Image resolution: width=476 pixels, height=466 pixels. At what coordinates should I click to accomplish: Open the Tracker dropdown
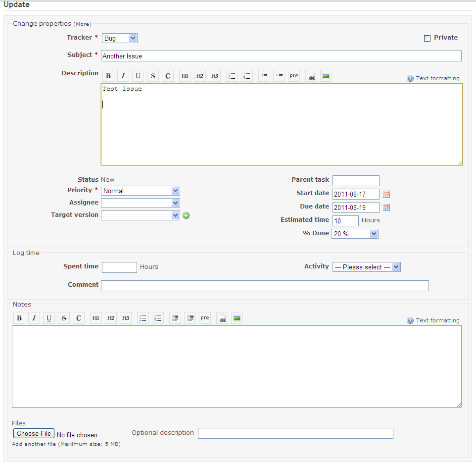[x=120, y=38]
